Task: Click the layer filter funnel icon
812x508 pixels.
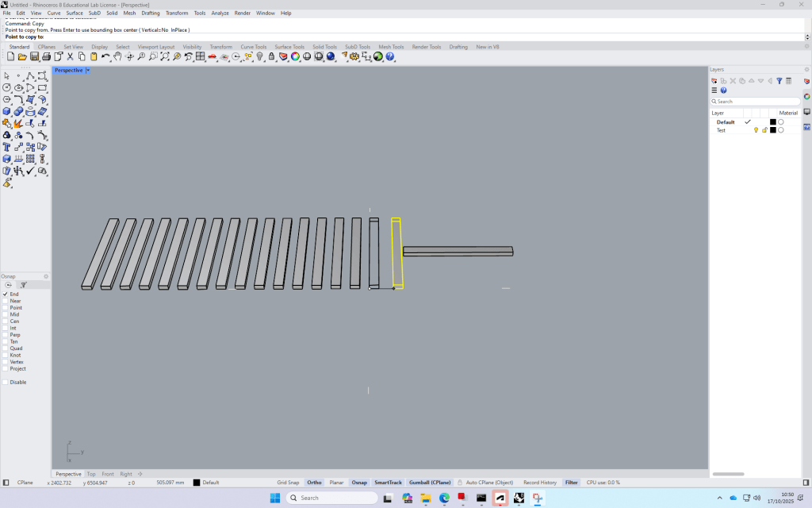Action: point(779,80)
